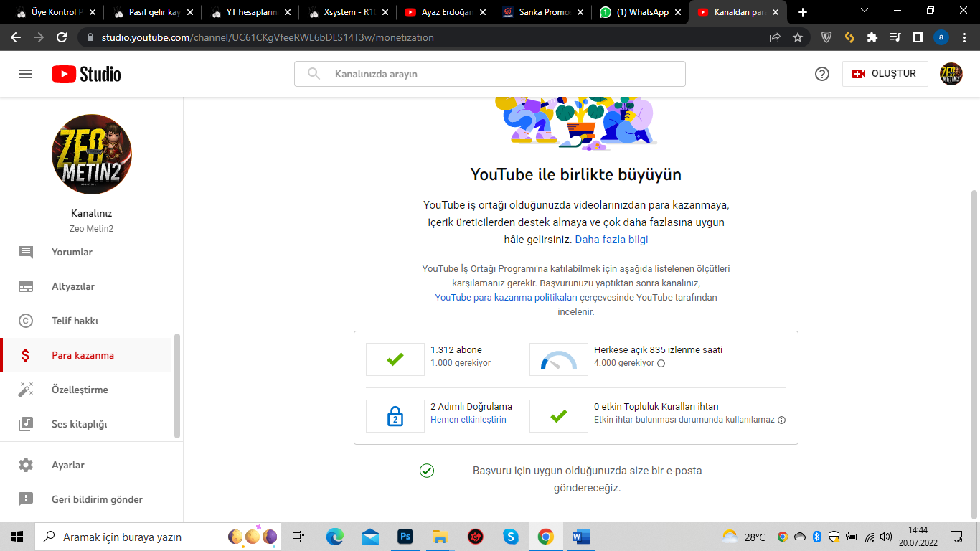980x551 pixels.
Task: Click the Kanalınızda arayın search field
Action: click(489, 74)
